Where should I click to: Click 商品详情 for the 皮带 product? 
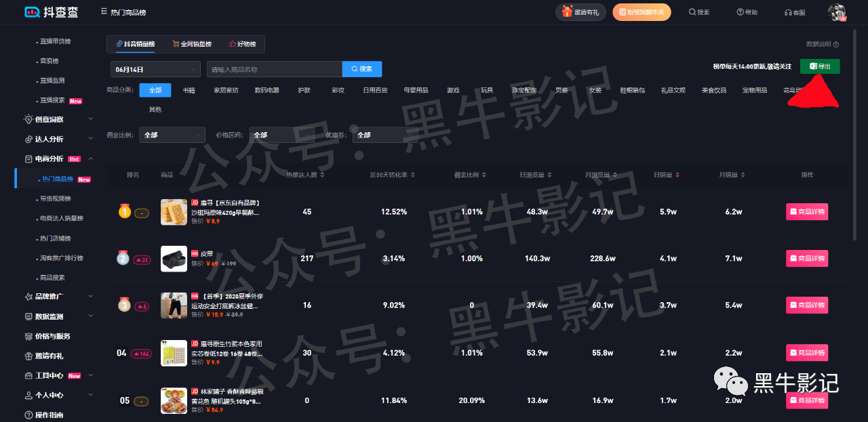[807, 258]
